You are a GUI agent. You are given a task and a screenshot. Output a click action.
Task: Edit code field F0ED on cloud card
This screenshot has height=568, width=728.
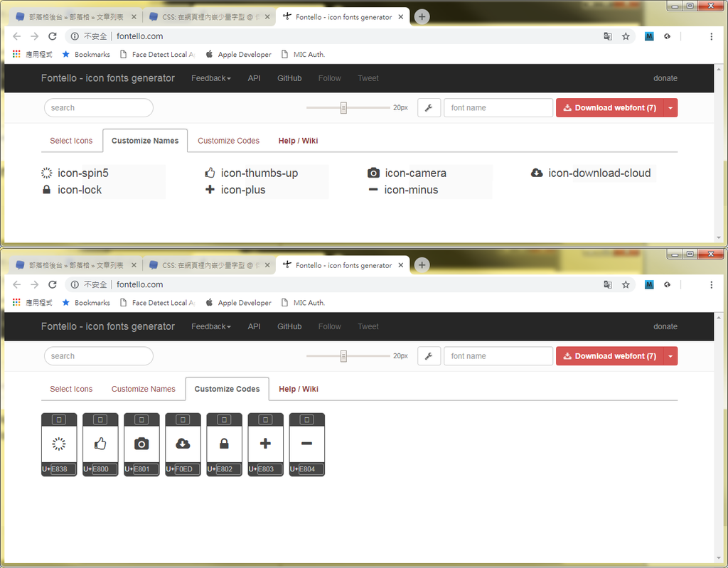(187, 469)
